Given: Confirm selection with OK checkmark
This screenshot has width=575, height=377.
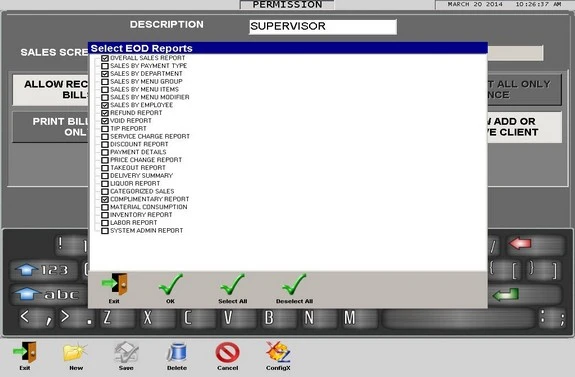Looking at the screenshot, I should coord(171,284).
